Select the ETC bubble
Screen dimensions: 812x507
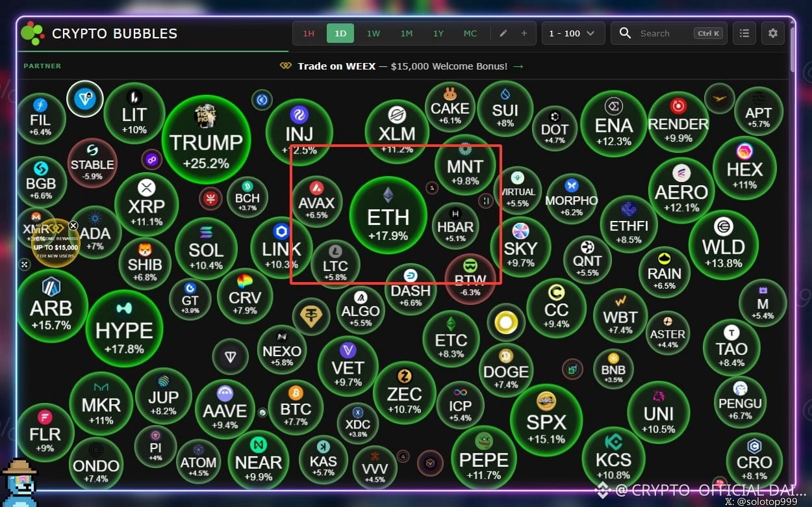[451, 338]
